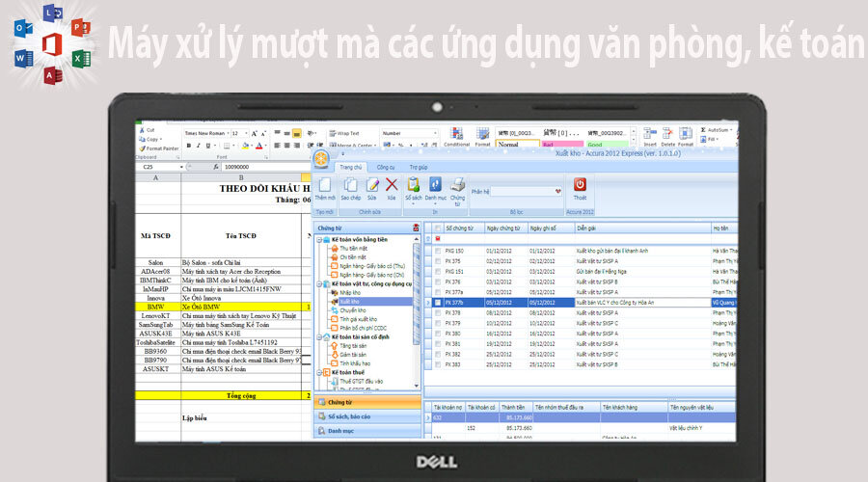Viewport: 868px width, 482px height.
Task: Switch to the Công cụ tab
Action: point(385,168)
